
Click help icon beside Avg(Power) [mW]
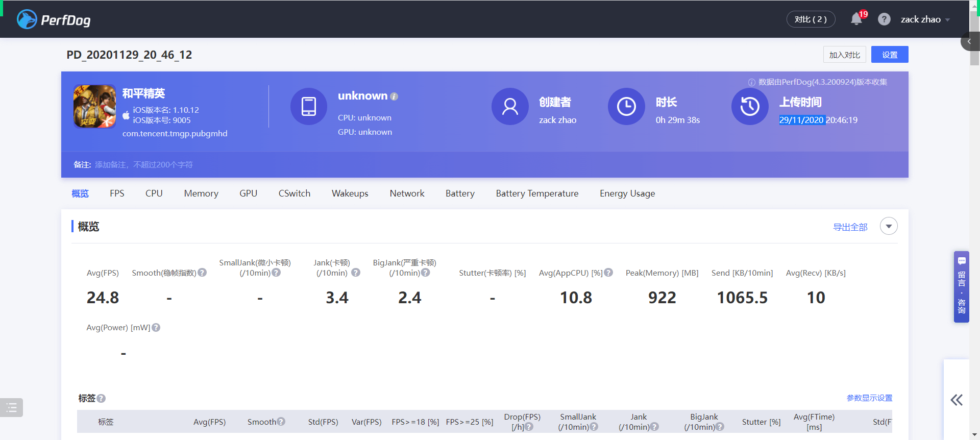pyautogui.click(x=156, y=328)
